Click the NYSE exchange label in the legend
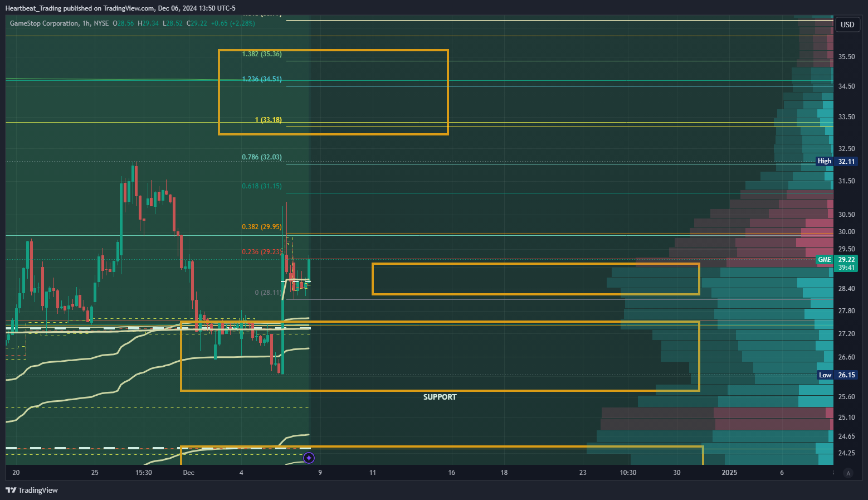This screenshot has width=868, height=500. point(101,23)
